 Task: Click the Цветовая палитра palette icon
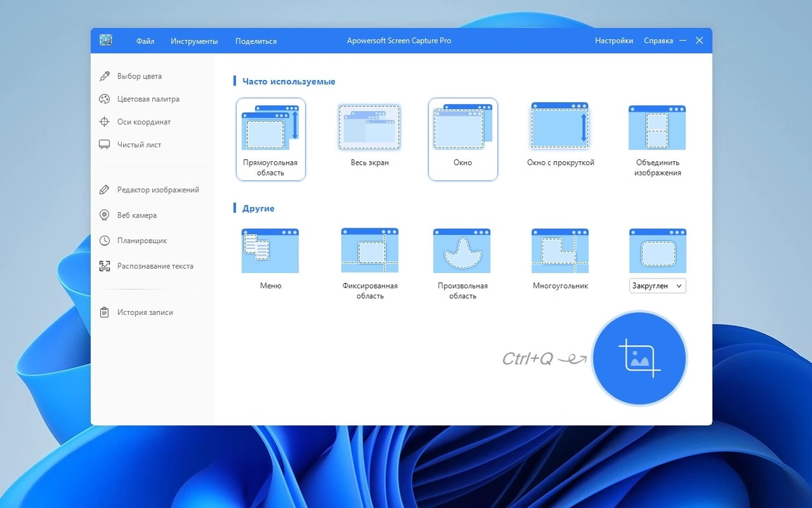104,99
